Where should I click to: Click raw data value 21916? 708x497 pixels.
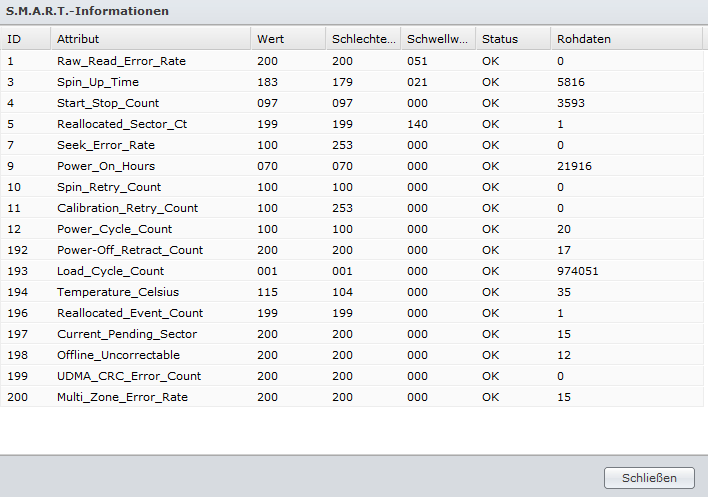[574, 166]
